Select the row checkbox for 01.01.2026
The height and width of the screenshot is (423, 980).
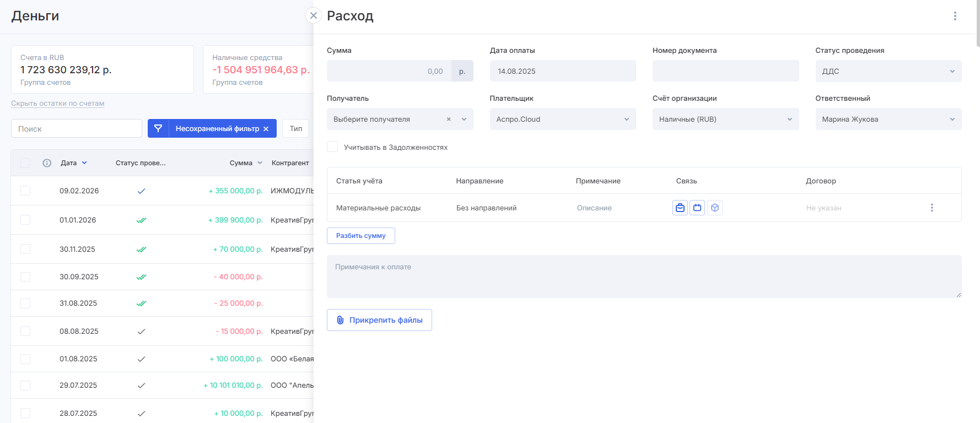click(x=25, y=220)
